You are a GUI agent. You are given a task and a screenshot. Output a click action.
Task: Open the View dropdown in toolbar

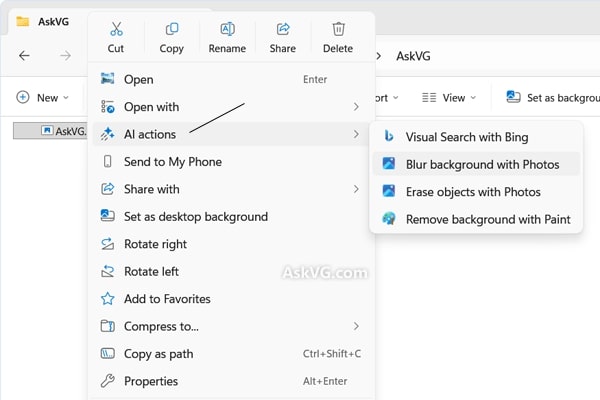pyautogui.click(x=449, y=98)
